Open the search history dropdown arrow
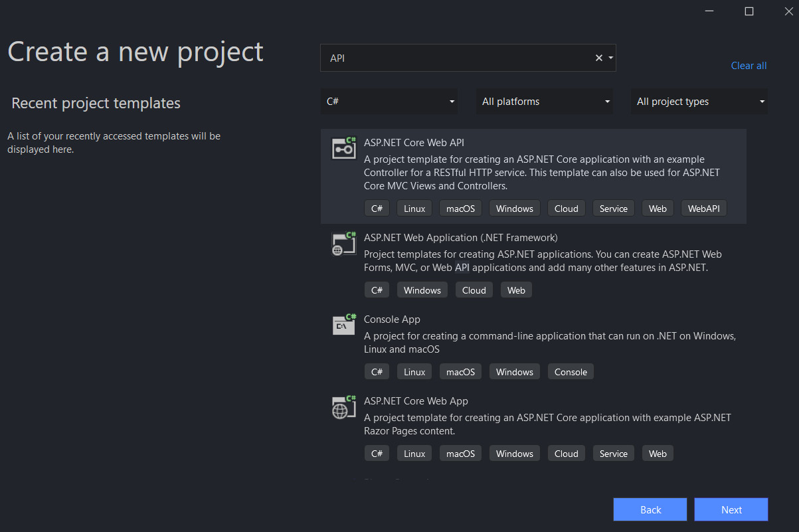799x532 pixels. [610, 58]
